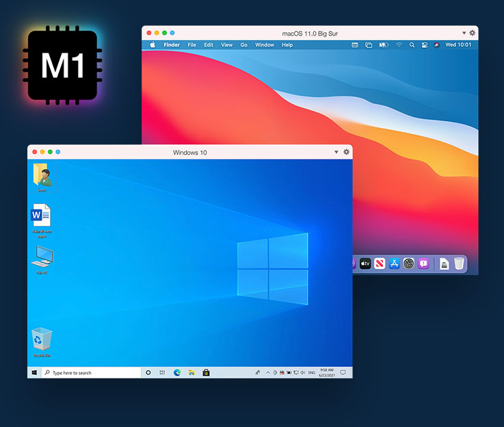The image size is (504, 427).
Task: Click the blue Coherence button of macOS window
Action: coord(172,33)
